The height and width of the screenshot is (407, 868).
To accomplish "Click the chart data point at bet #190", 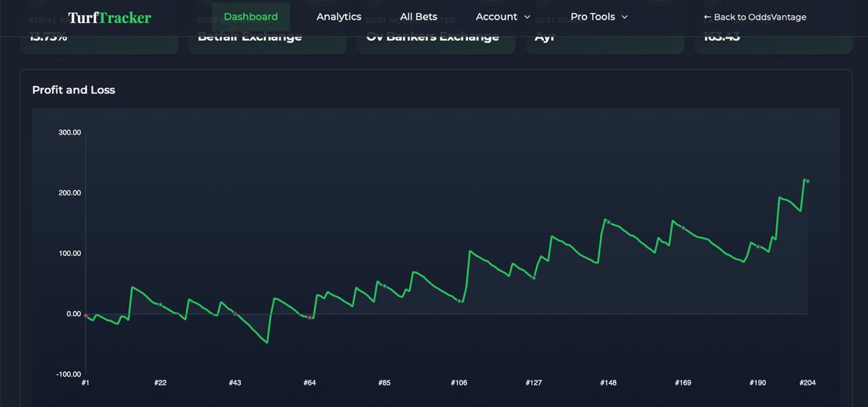I will tap(758, 247).
